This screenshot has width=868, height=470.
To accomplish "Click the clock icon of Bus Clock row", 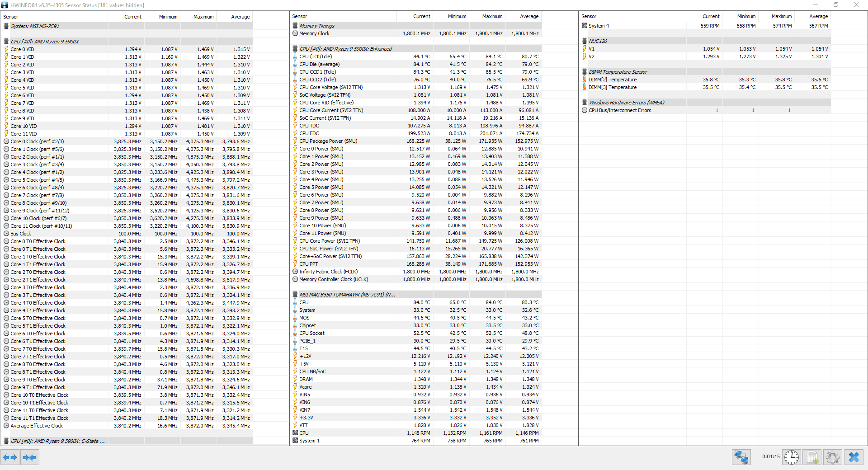I will 6,234.
